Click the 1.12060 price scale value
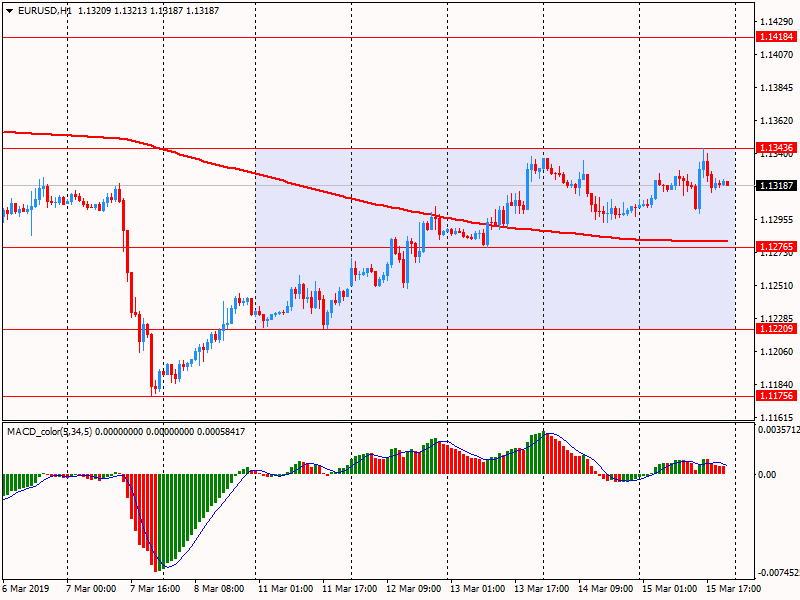This screenshot has width=800, height=600. [777, 352]
